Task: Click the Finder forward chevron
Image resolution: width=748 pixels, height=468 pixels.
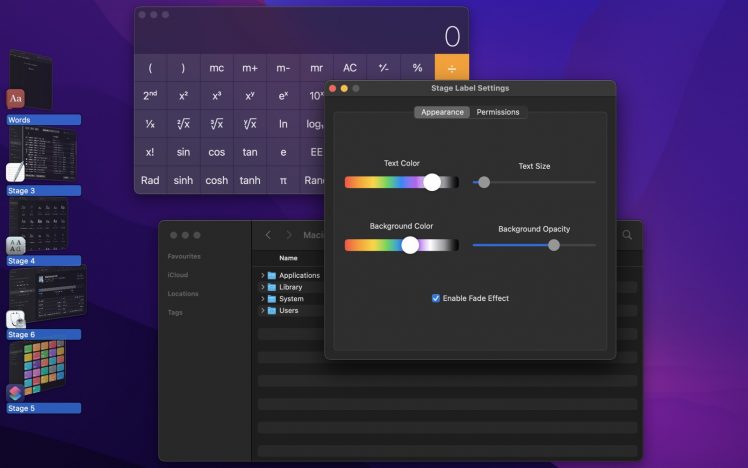Action: pos(289,235)
